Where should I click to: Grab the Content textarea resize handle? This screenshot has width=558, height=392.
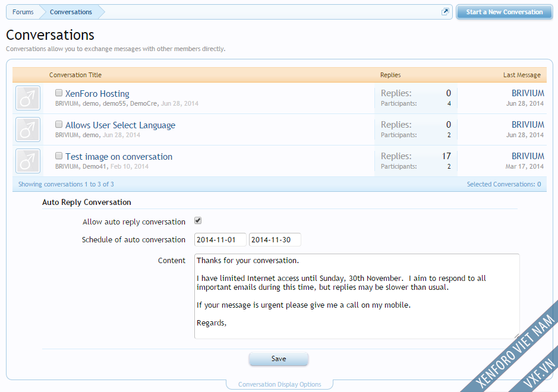(517, 336)
